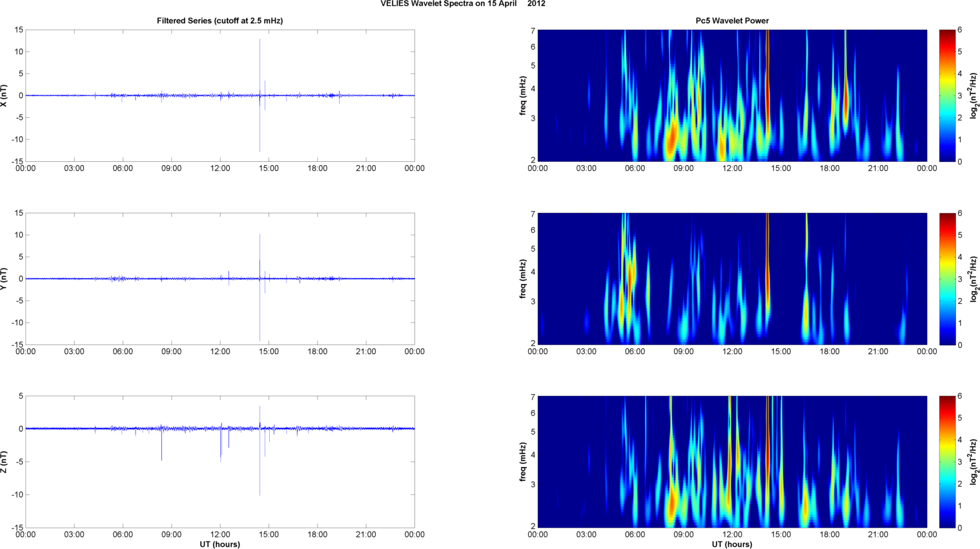The width and height of the screenshot is (980, 549).
Task: Click the "06:00" tick under the Z time series
Action: 123,535
